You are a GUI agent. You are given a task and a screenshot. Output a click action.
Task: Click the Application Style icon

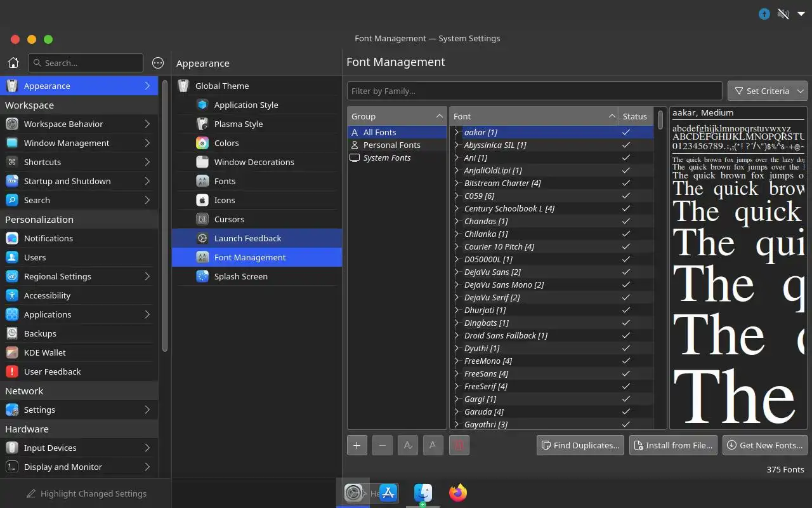(x=202, y=105)
